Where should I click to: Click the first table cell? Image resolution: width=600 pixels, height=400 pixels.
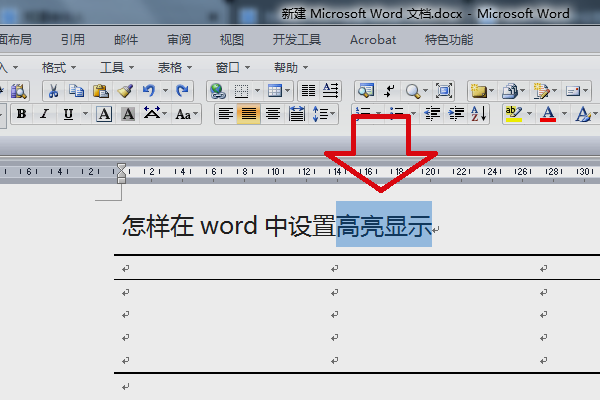point(218,268)
